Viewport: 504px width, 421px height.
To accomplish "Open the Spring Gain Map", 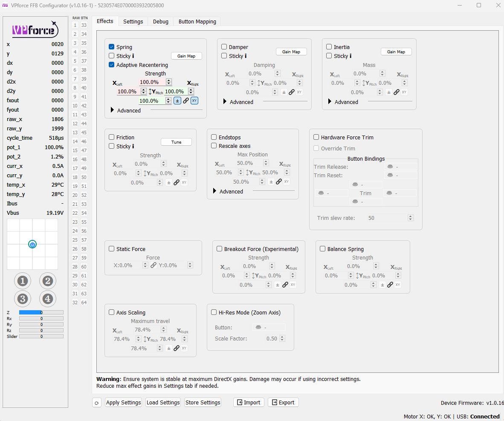I will [186, 56].
